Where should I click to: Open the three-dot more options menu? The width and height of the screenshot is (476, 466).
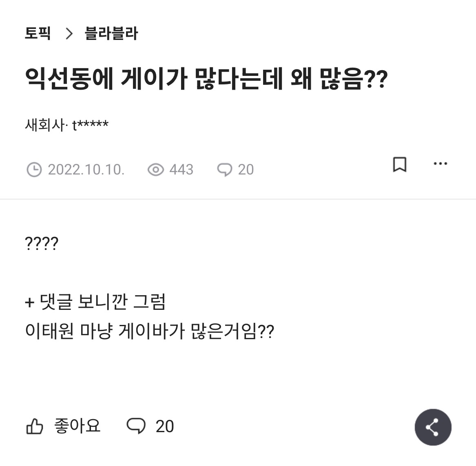pos(440,164)
